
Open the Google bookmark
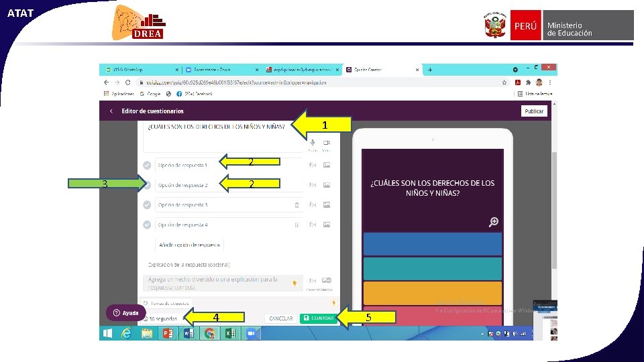point(150,94)
